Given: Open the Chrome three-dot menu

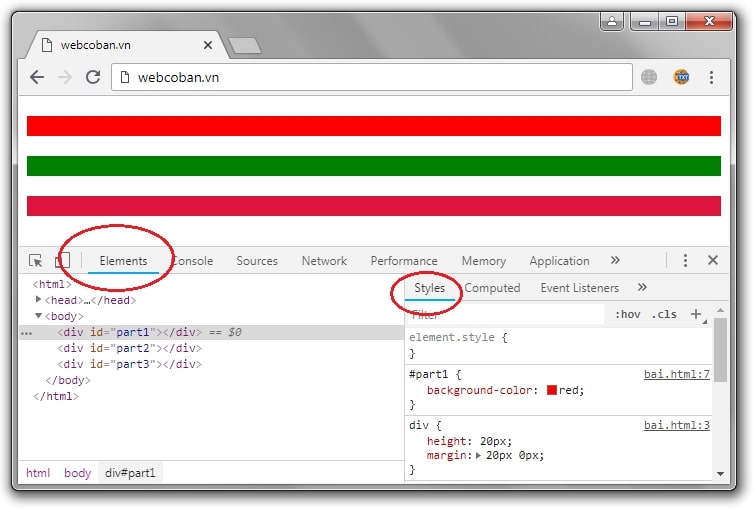Looking at the screenshot, I should [712, 77].
